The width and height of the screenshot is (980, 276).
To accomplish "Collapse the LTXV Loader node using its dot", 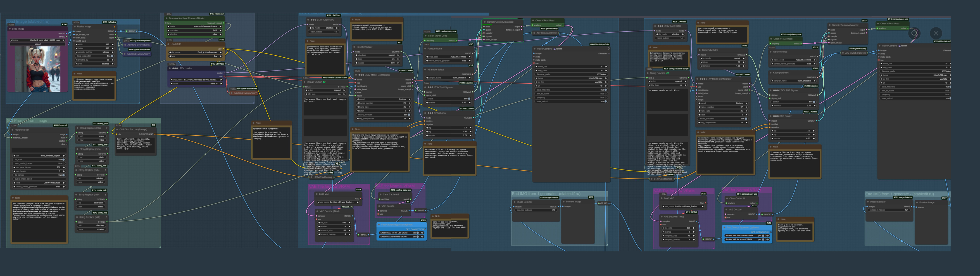I will (x=170, y=69).
